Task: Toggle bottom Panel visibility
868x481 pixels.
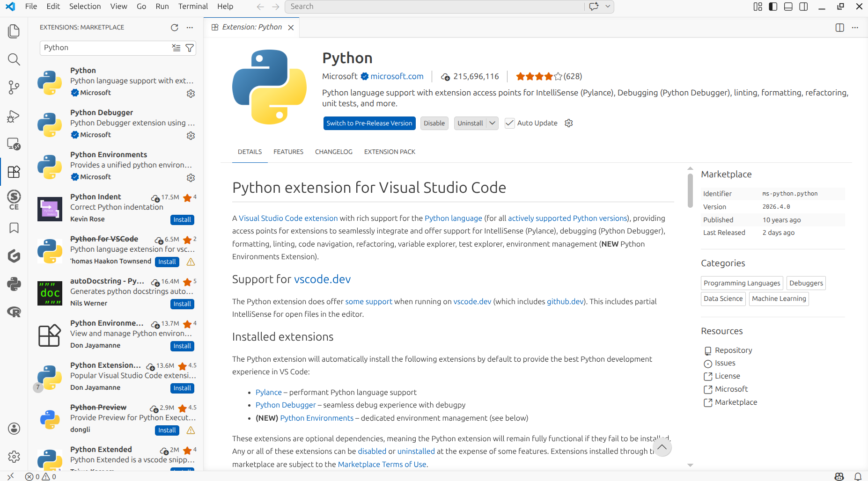Action: click(788, 7)
